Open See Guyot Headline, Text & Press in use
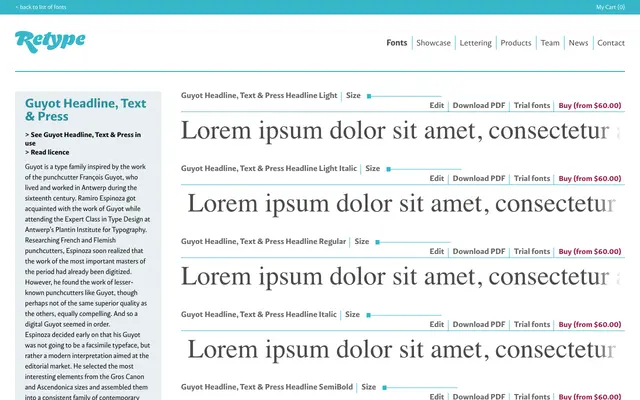The height and width of the screenshot is (400, 640). click(x=83, y=139)
